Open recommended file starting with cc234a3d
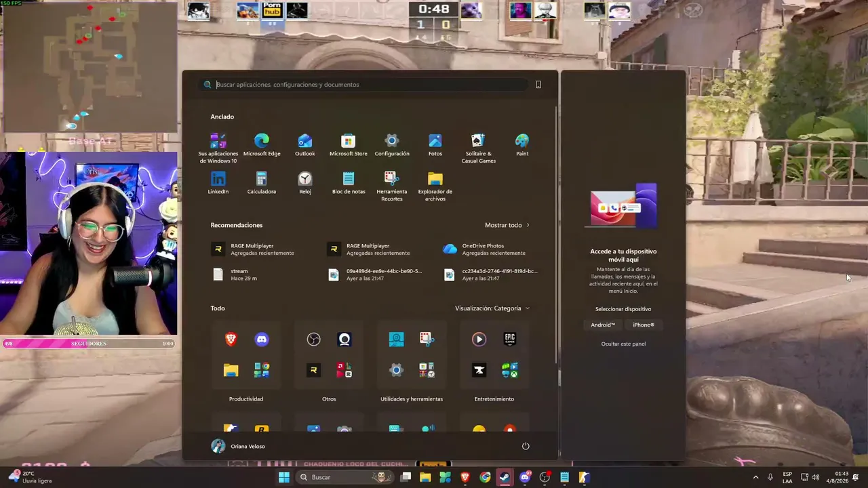Screen dimensions: 868x488 (492, 274)
